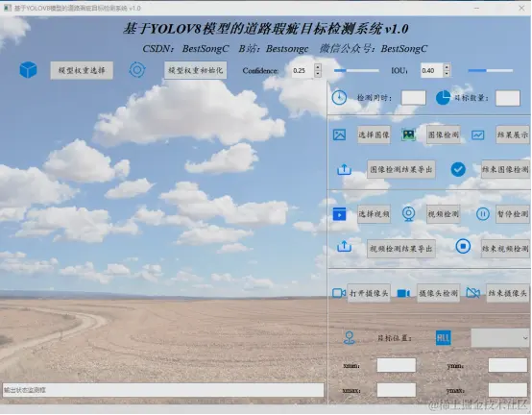Click the chart icon beside 结果展示

click(477, 135)
